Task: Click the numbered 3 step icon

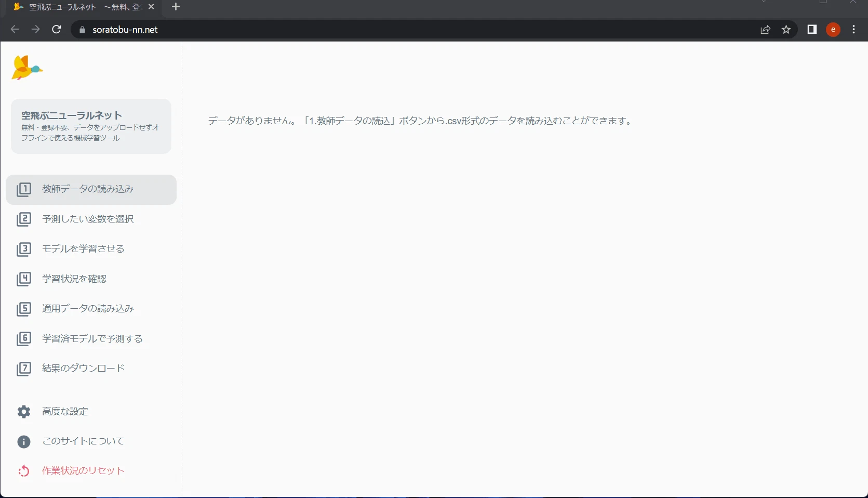Action: pos(24,249)
